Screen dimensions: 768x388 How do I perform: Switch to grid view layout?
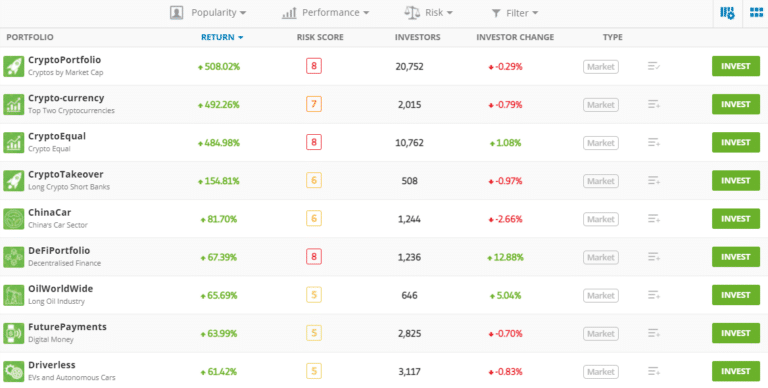756,13
